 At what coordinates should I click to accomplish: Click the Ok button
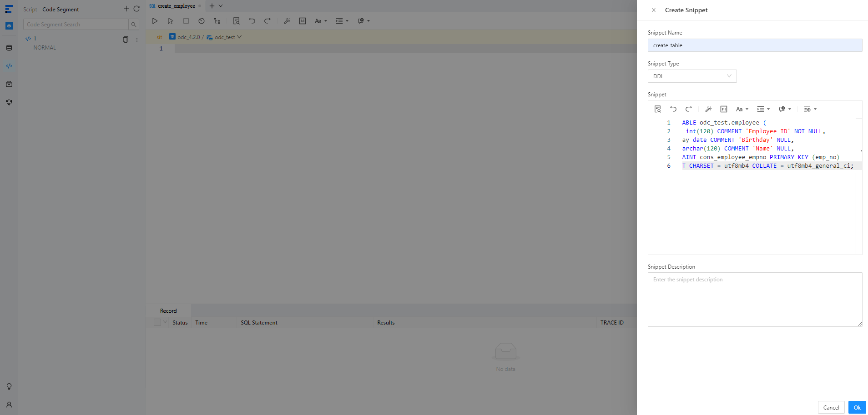pos(857,407)
